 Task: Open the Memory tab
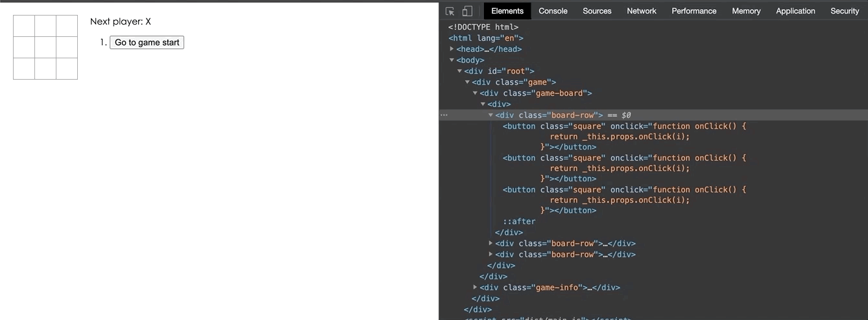[x=746, y=11]
